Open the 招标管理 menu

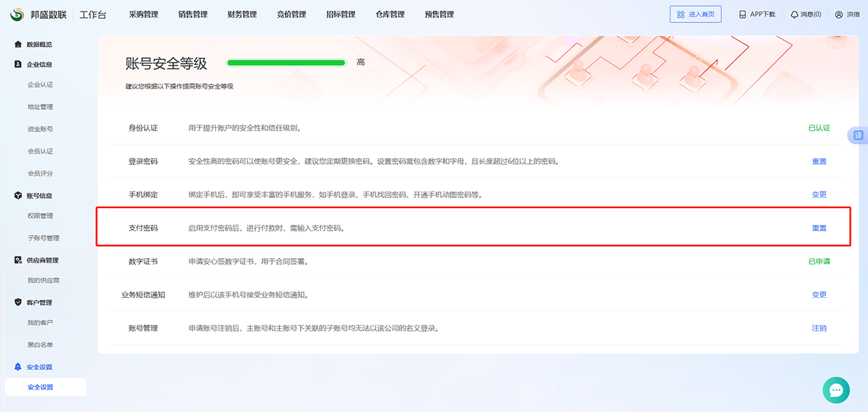pos(341,14)
